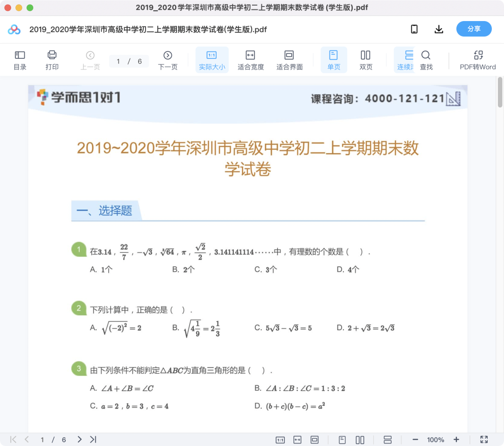Click double page icon in bottom bar
The image size is (504, 446).
coord(360,439)
